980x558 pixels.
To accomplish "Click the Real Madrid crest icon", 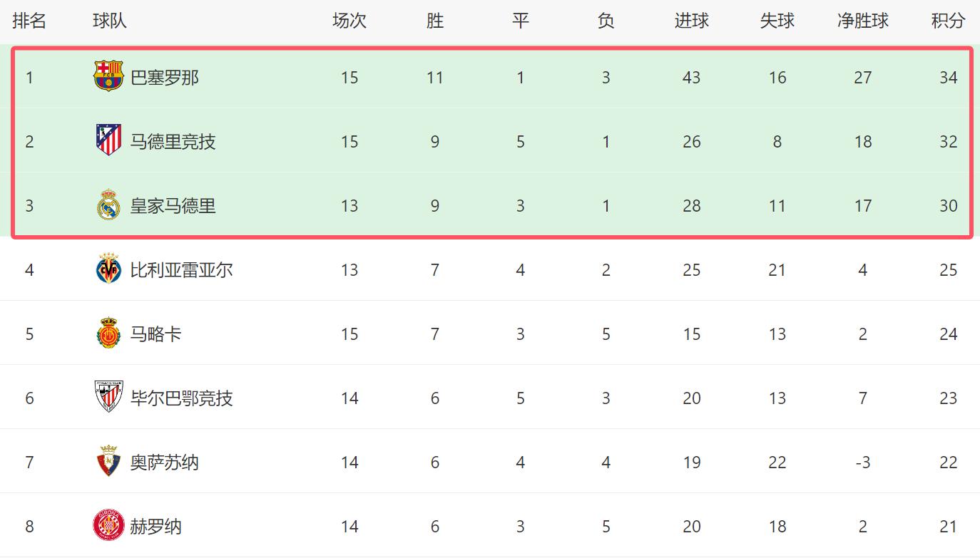I will click(108, 205).
